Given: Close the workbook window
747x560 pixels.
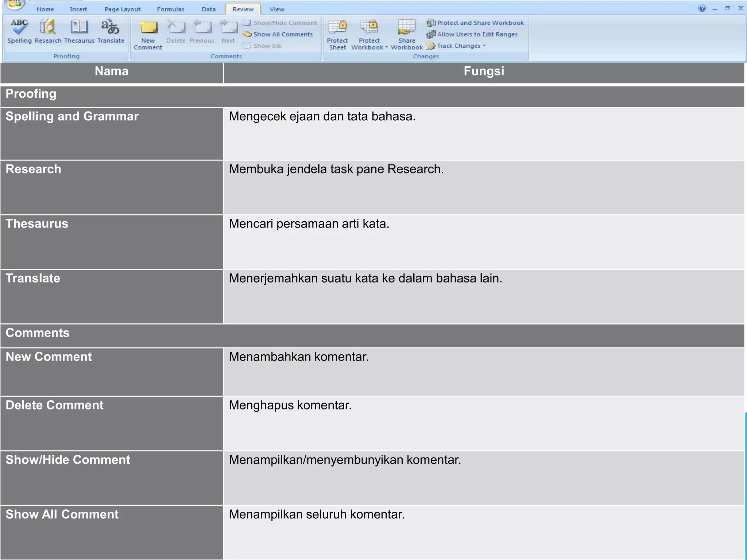Looking at the screenshot, I should tap(740, 8).
